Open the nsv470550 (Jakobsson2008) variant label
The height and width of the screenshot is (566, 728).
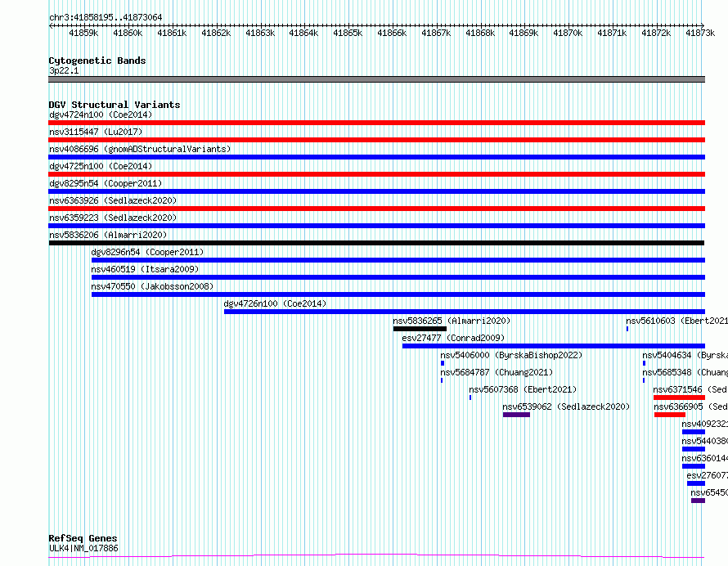click(x=152, y=286)
